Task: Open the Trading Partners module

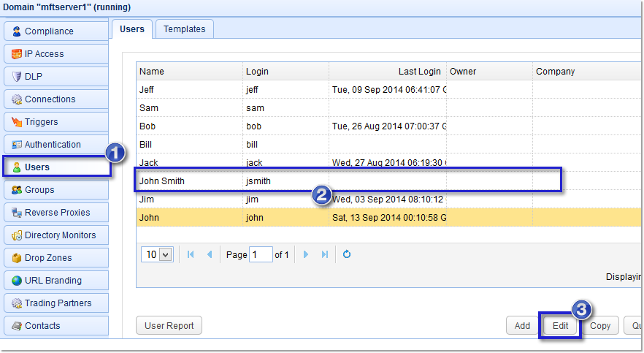Action: tap(58, 303)
